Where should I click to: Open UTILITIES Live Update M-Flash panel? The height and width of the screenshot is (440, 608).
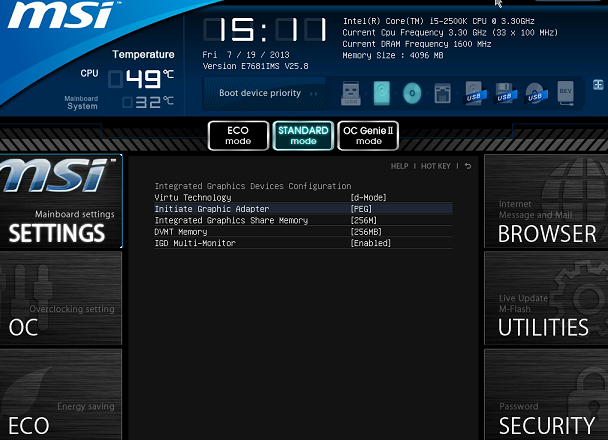(x=545, y=298)
